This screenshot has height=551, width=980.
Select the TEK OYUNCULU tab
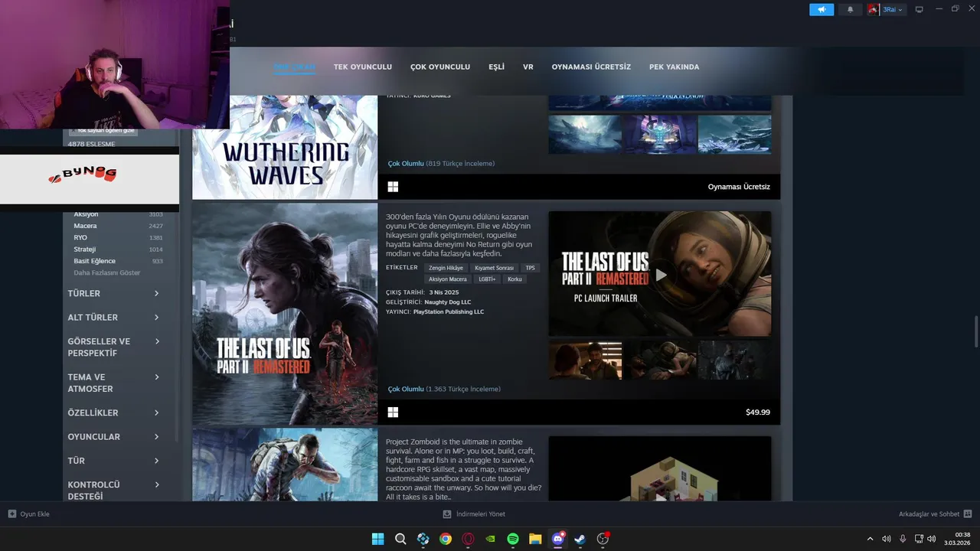[363, 67]
